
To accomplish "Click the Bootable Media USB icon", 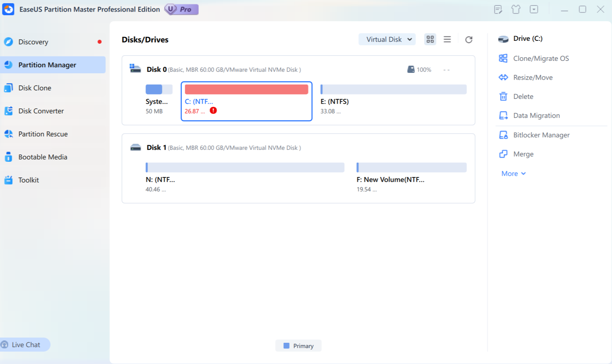I will (x=8, y=157).
